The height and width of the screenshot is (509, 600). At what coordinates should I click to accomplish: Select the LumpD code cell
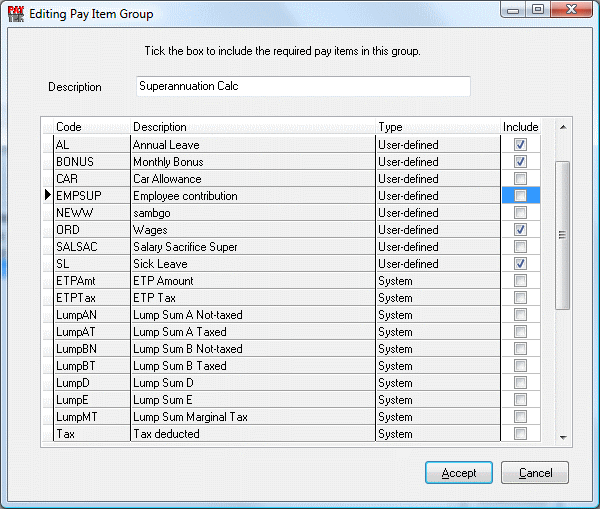[92, 382]
